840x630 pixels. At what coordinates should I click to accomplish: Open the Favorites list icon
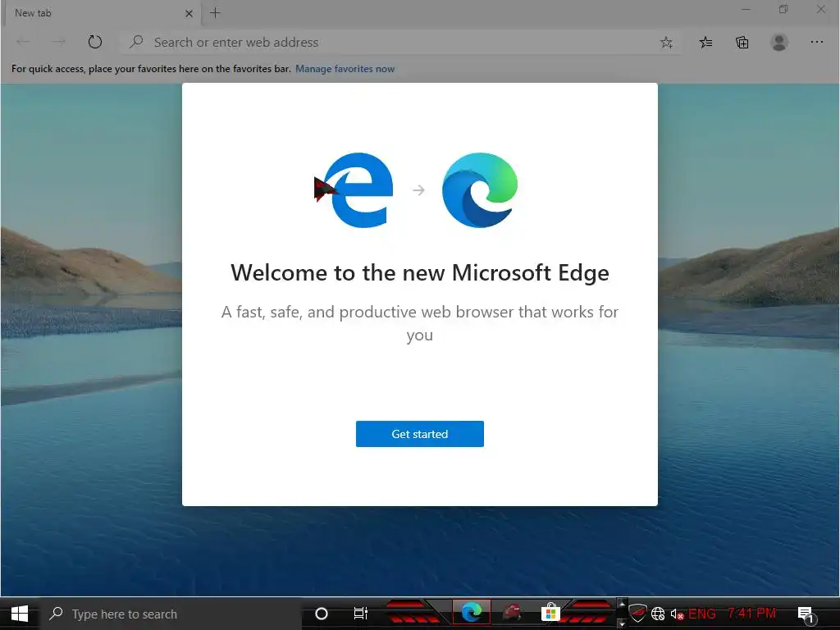click(705, 43)
